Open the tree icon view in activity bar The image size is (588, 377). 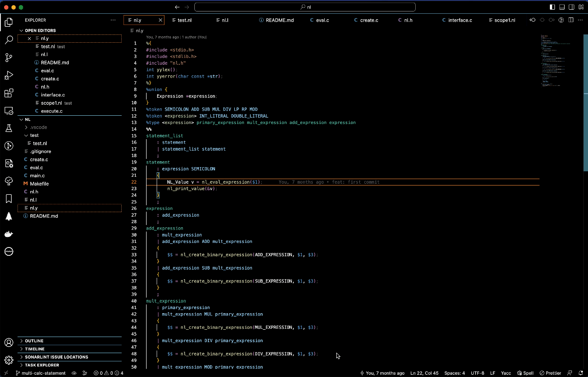pos(9,216)
